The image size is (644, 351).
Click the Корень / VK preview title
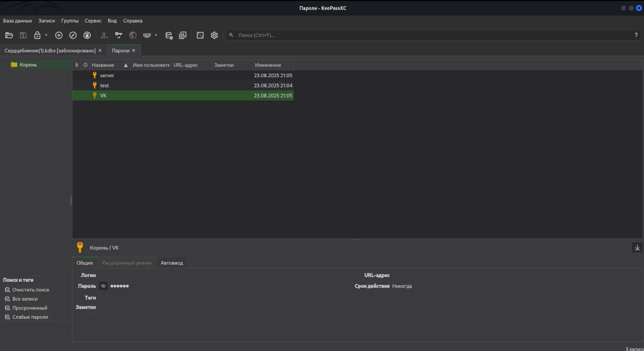104,248
